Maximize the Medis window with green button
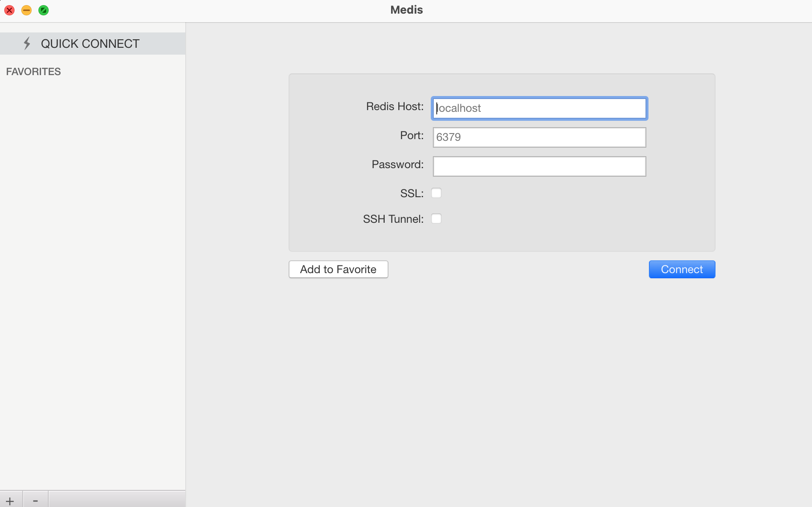Screen dimensions: 812x507 [44, 10]
